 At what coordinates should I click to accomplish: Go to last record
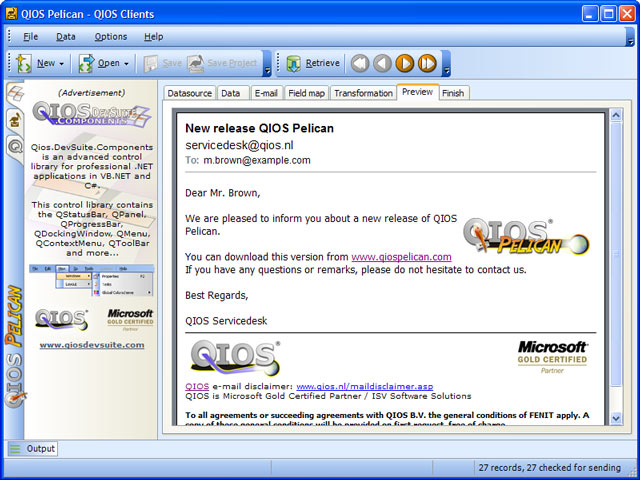[x=427, y=63]
